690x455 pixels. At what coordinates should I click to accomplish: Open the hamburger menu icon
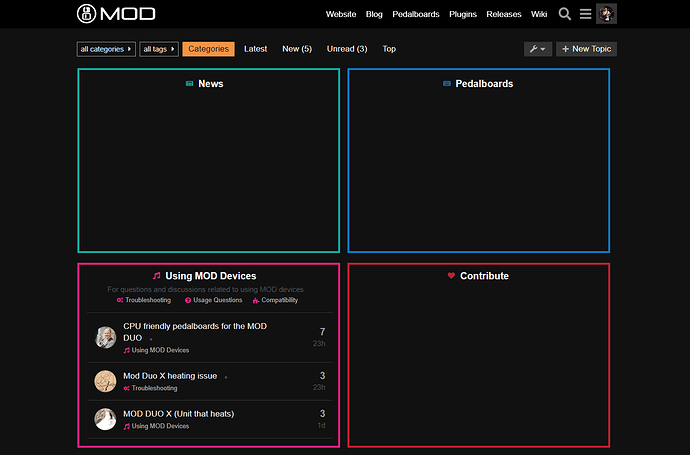point(585,14)
